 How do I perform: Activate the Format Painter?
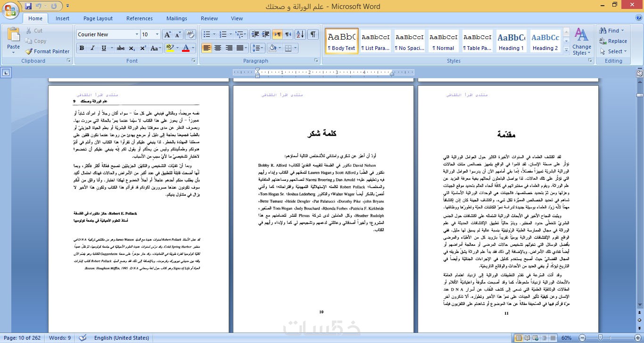pos(47,51)
